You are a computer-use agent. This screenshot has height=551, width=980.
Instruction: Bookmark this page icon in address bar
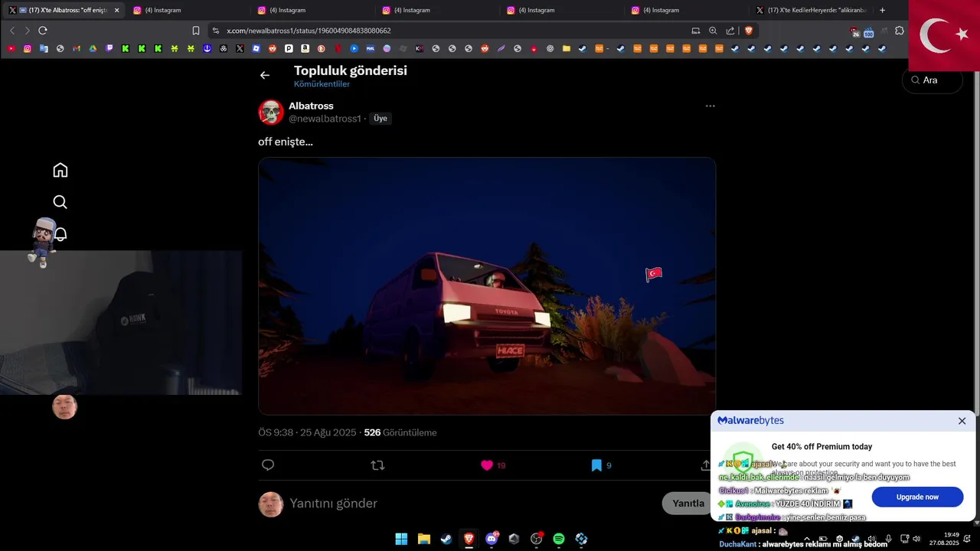[196, 31]
